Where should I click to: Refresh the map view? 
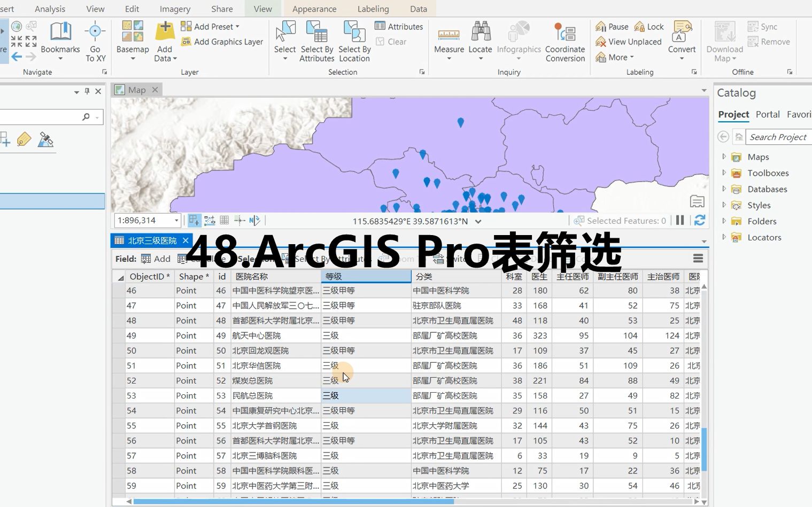(699, 220)
